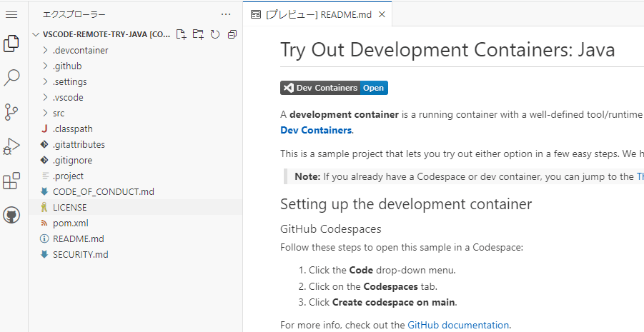Click the lines icon beside .project

44,176
